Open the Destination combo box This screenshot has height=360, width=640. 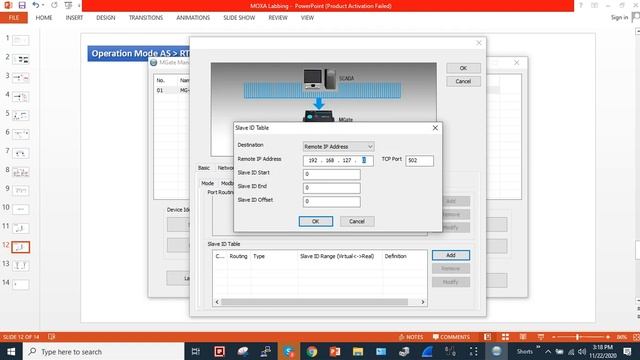(x=338, y=147)
